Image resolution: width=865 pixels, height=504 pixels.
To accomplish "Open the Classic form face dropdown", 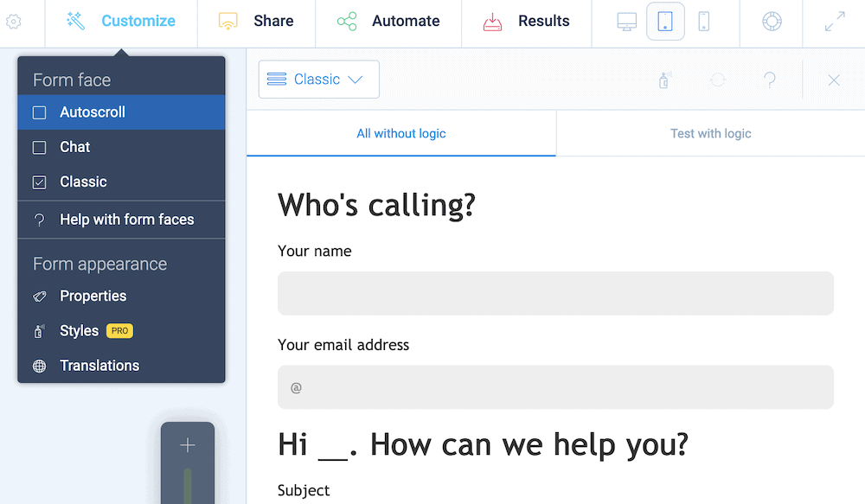I will (x=319, y=80).
